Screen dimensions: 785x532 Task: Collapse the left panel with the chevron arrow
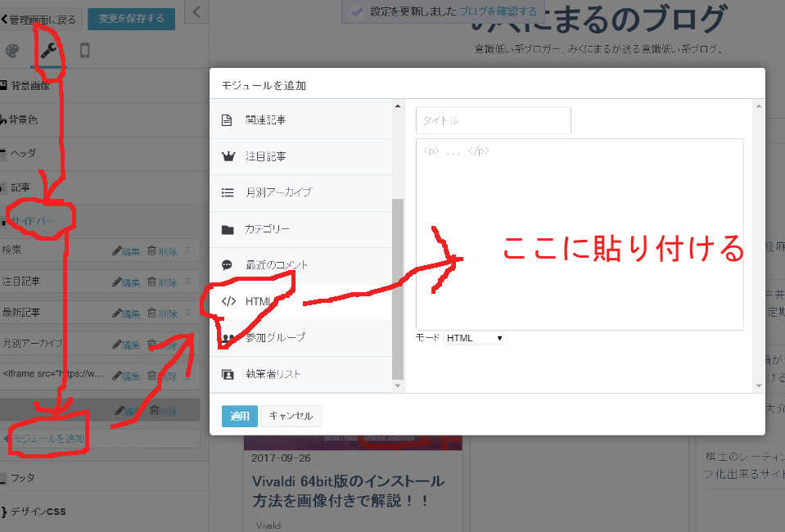tap(196, 12)
